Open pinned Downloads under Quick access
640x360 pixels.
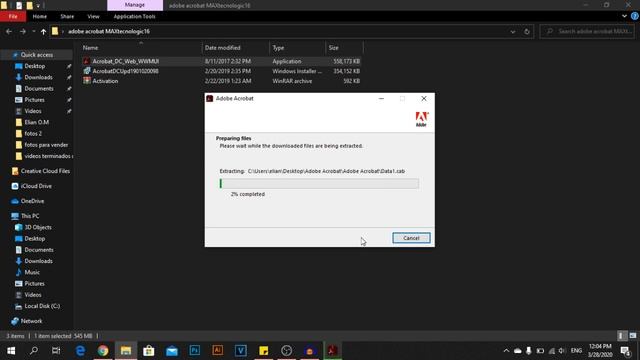click(x=38, y=77)
